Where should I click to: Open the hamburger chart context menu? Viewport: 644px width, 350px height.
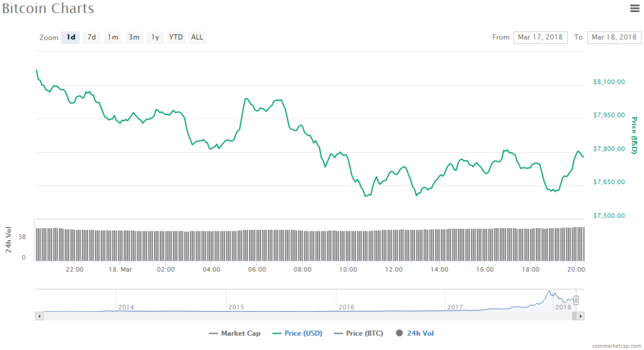[x=635, y=8]
